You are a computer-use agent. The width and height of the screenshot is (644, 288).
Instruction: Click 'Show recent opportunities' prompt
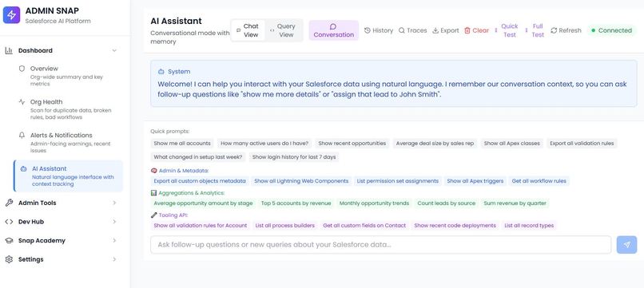[352, 144]
